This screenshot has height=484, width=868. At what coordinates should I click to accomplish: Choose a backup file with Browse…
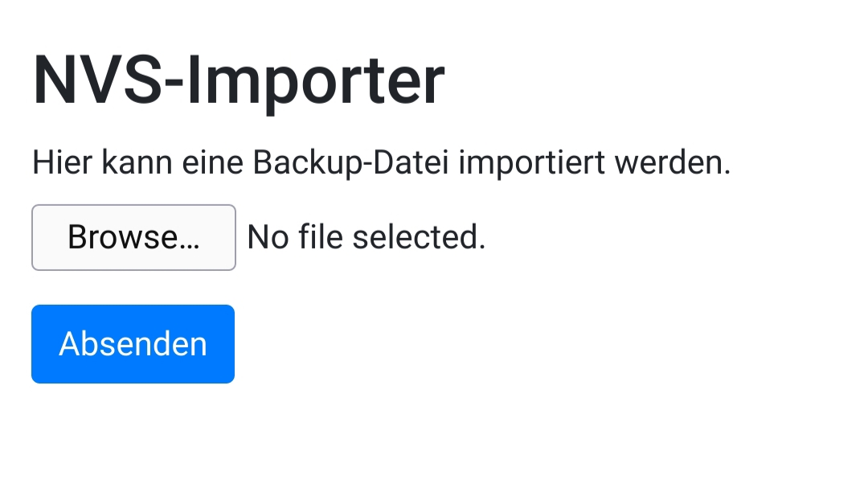click(x=133, y=237)
